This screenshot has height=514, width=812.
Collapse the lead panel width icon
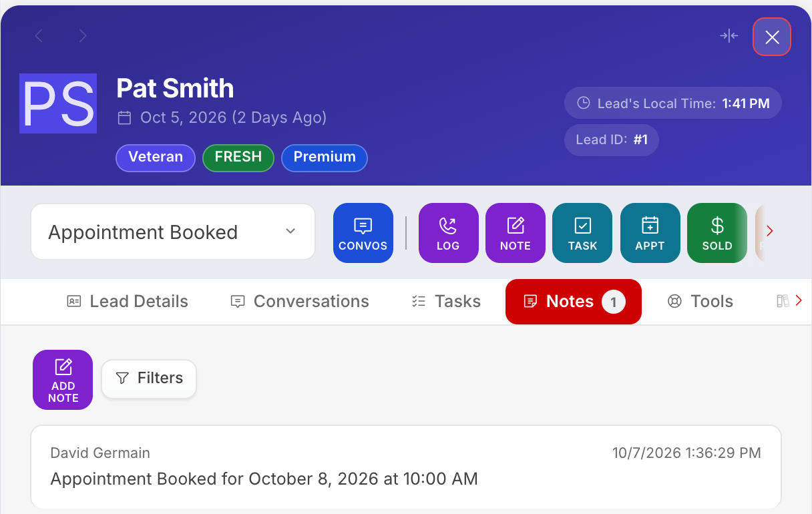[x=729, y=36]
